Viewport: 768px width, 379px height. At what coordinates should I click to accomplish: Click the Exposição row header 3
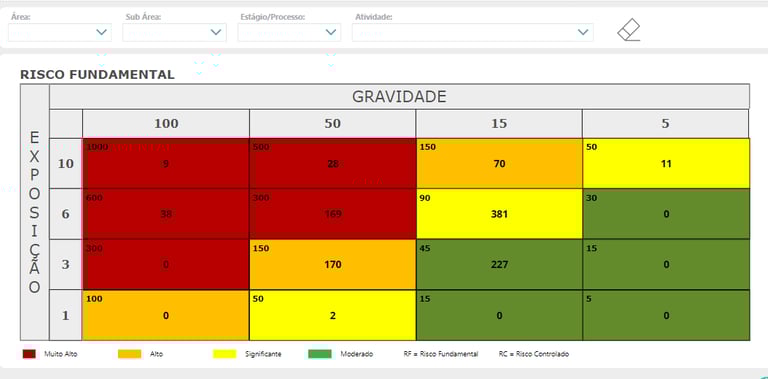coord(66,264)
